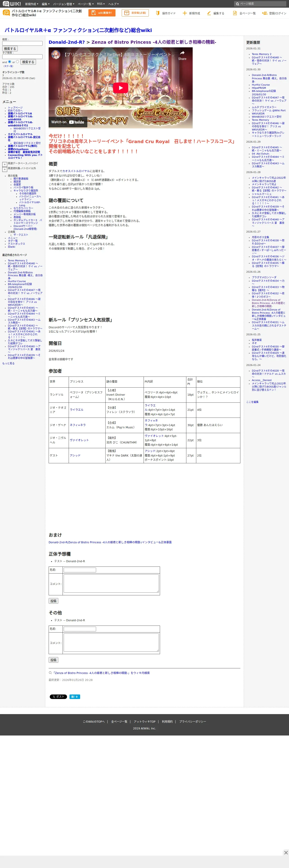The width and height of the screenshot is (289, 868).
Task: Open 編集 dropdown menu in top bar
Action: (x=45, y=4)
